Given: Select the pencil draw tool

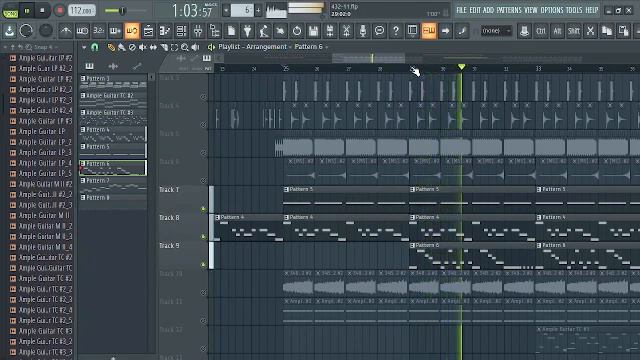Looking at the screenshot, I should (111, 47).
